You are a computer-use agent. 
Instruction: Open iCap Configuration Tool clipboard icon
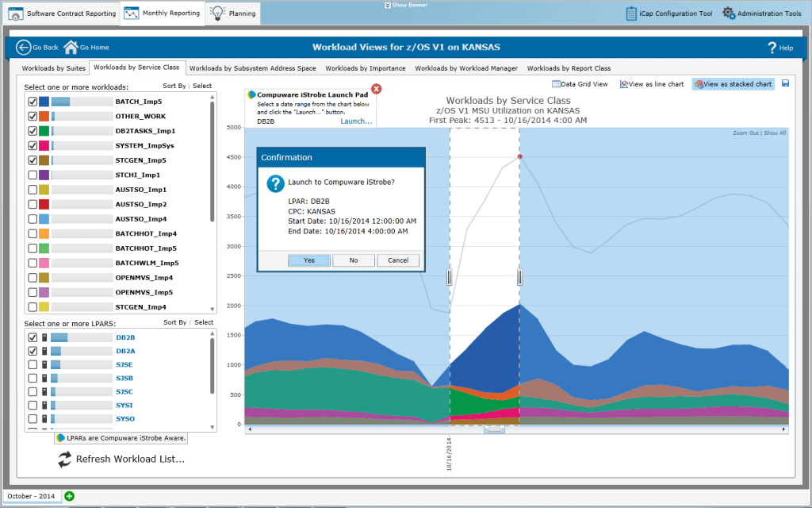(x=630, y=13)
